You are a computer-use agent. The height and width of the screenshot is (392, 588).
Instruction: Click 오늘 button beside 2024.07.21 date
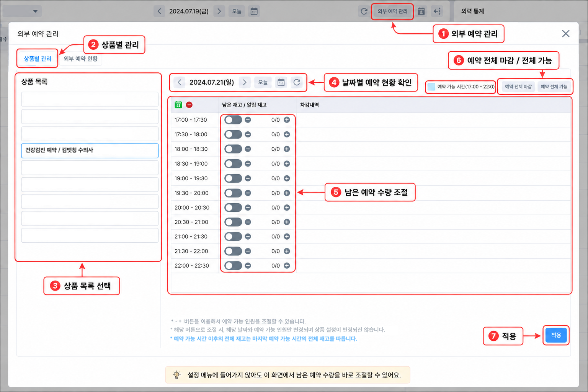point(263,82)
